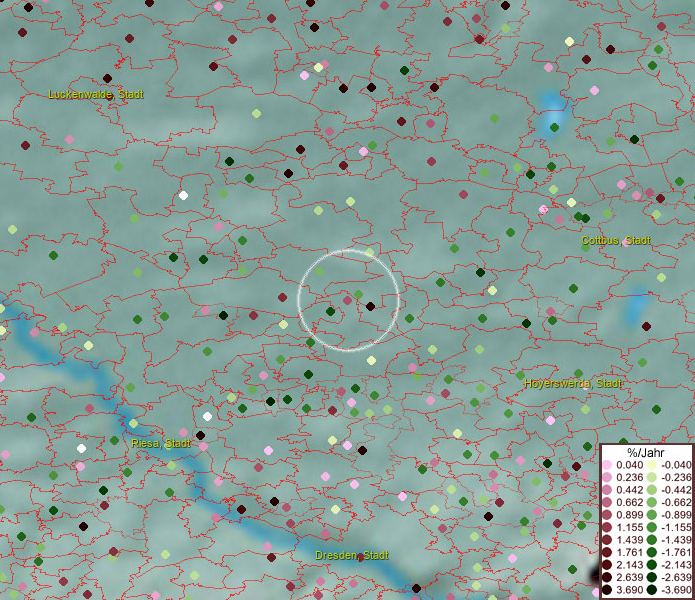Click the -0.899 value in the legend
The width and height of the screenshot is (695, 600).
click(x=676, y=515)
